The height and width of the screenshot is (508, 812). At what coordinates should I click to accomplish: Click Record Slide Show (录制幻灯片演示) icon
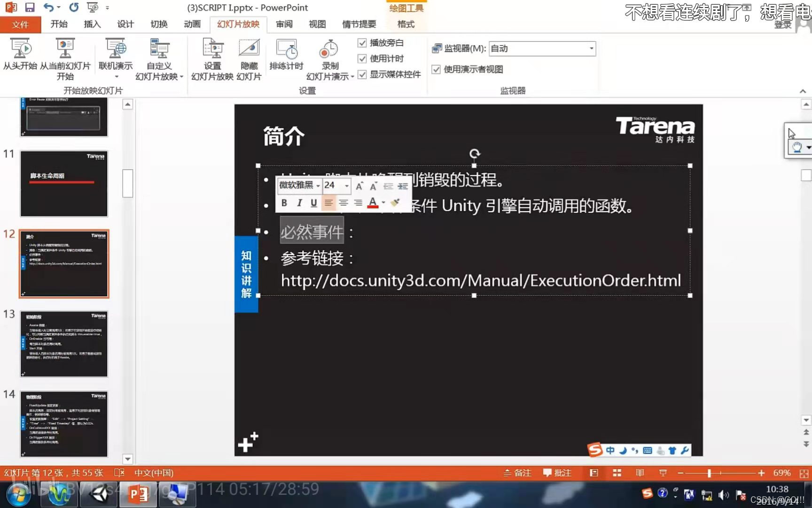click(x=329, y=52)
